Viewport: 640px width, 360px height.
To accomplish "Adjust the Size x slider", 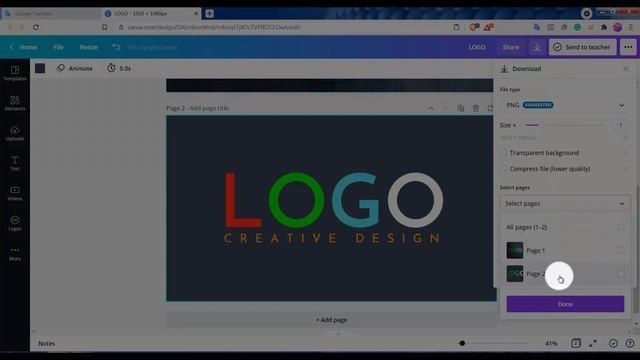I will point(565,125).
